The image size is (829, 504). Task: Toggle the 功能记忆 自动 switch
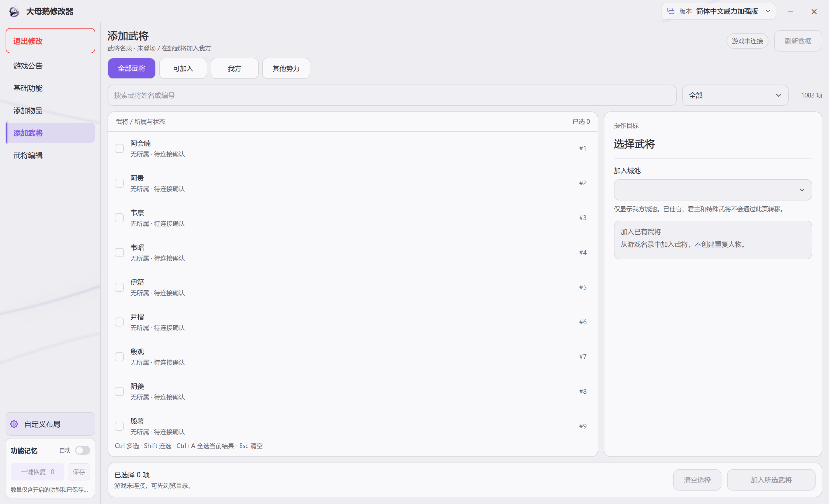82,450
